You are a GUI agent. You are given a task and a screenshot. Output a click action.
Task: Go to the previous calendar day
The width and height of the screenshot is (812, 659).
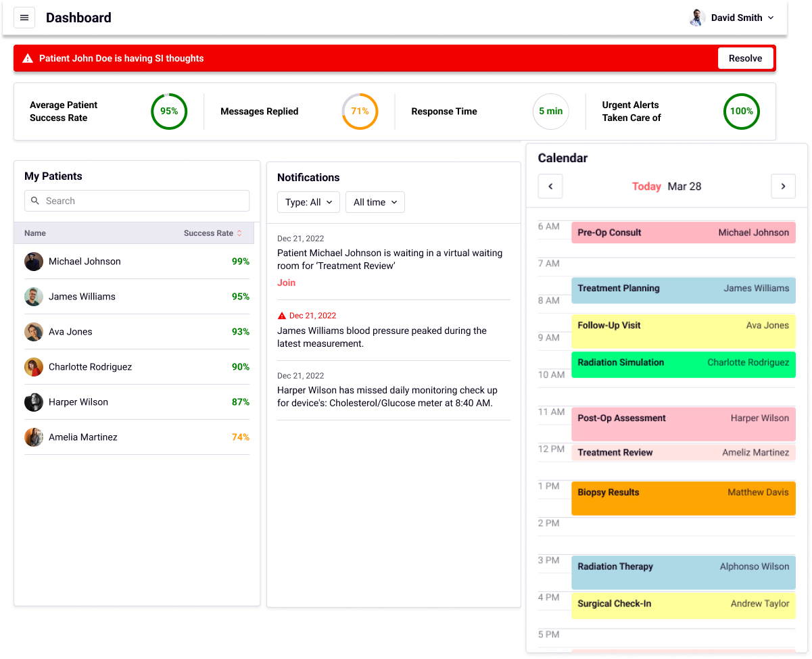550,187
